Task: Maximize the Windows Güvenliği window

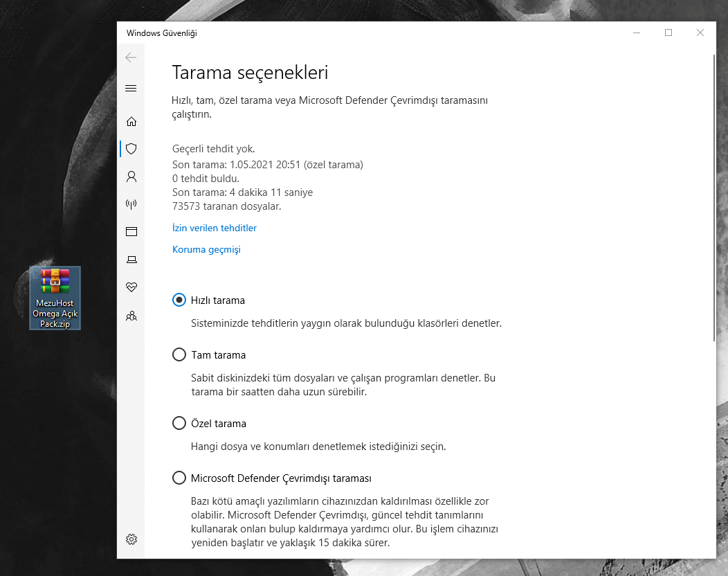Action: point(668,33)
